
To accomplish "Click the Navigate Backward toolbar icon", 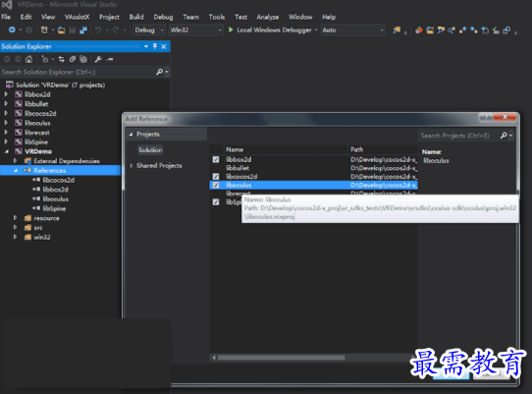I will (x=12, y=30).
